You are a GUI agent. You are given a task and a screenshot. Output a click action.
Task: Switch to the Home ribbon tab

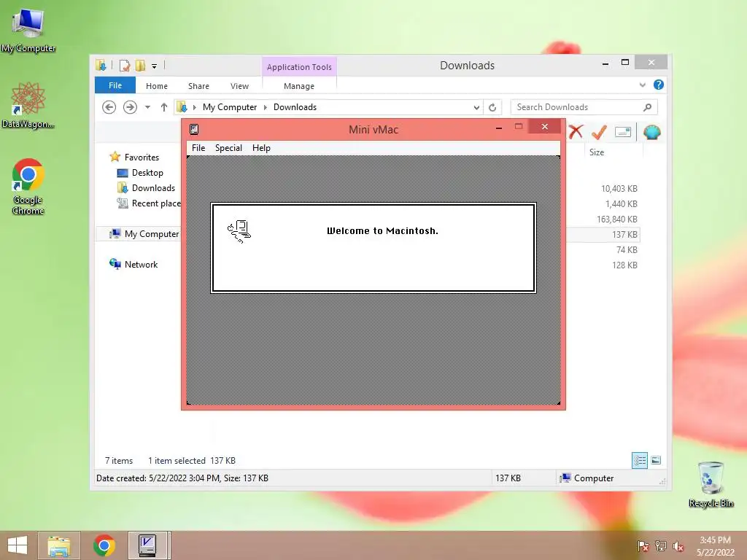point(157,86)
